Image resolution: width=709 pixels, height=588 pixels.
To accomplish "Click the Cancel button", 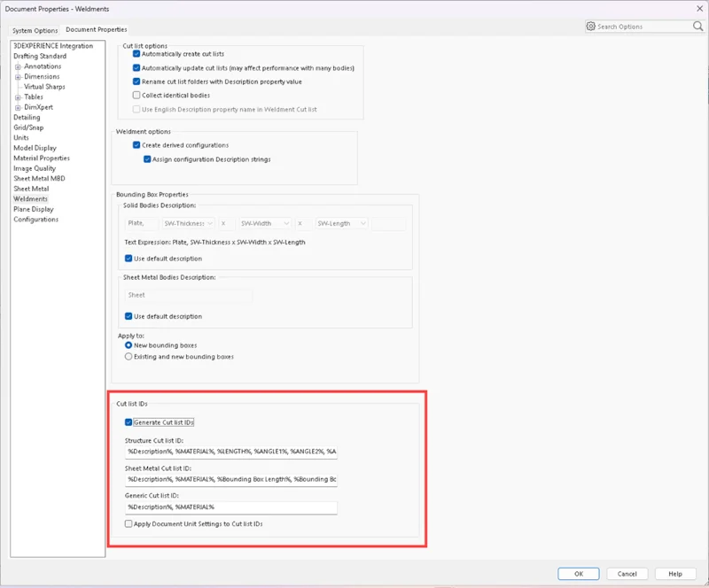I will [x=627, y=574].
